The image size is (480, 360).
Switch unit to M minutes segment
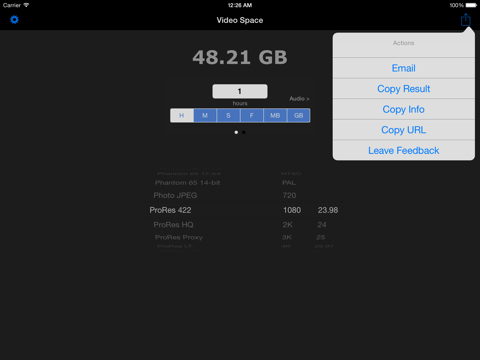(x=205, y=115)
